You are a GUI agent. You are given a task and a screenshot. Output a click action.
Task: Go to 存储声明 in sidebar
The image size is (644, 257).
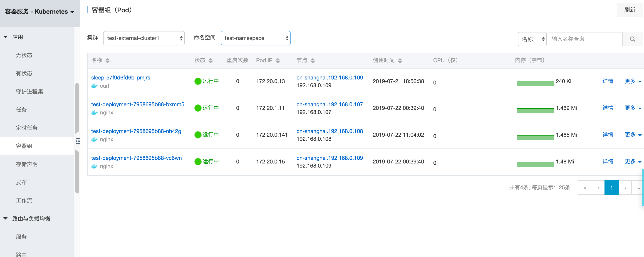27,164
